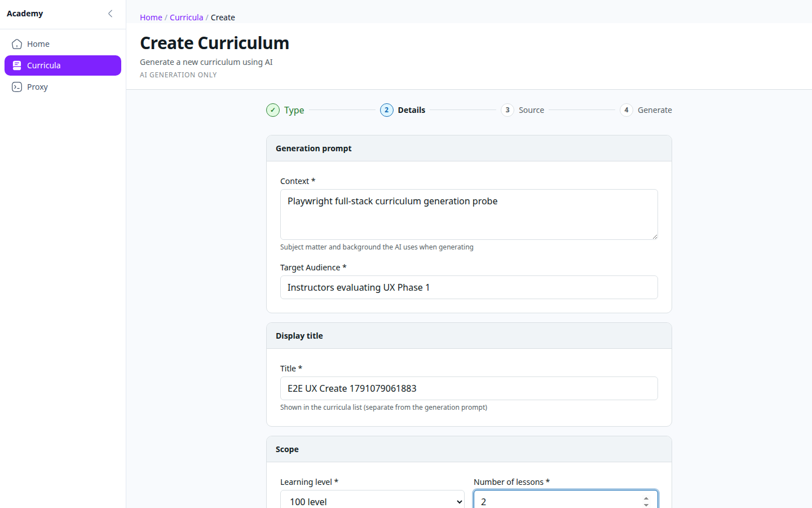The width and height of the screenshot is (812, 508).
Task: Click the Academy brand title
Action: pyautogui.click(x=25, y=14)
